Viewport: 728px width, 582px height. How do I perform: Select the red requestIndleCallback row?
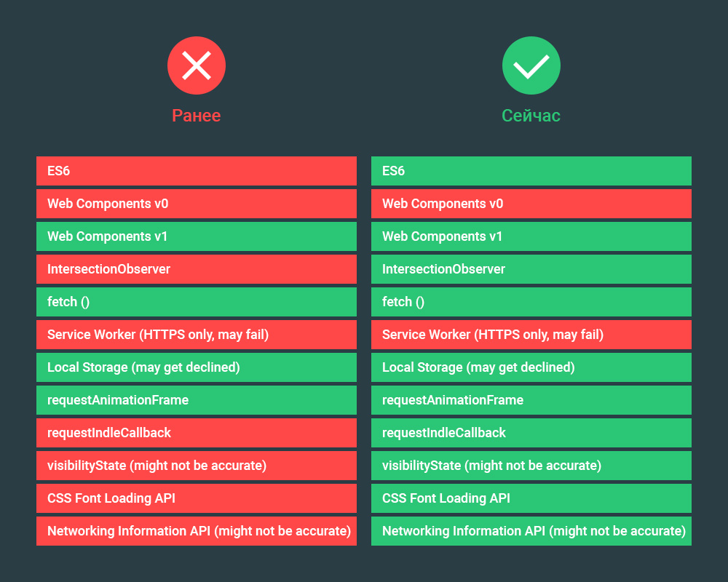pyautogui.click(x=197, y=433)
